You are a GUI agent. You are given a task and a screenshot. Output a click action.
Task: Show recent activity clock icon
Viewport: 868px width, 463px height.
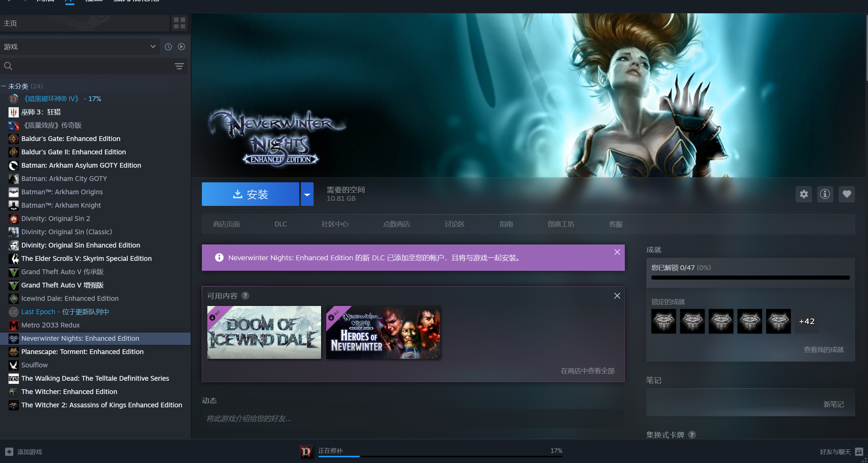168,47
